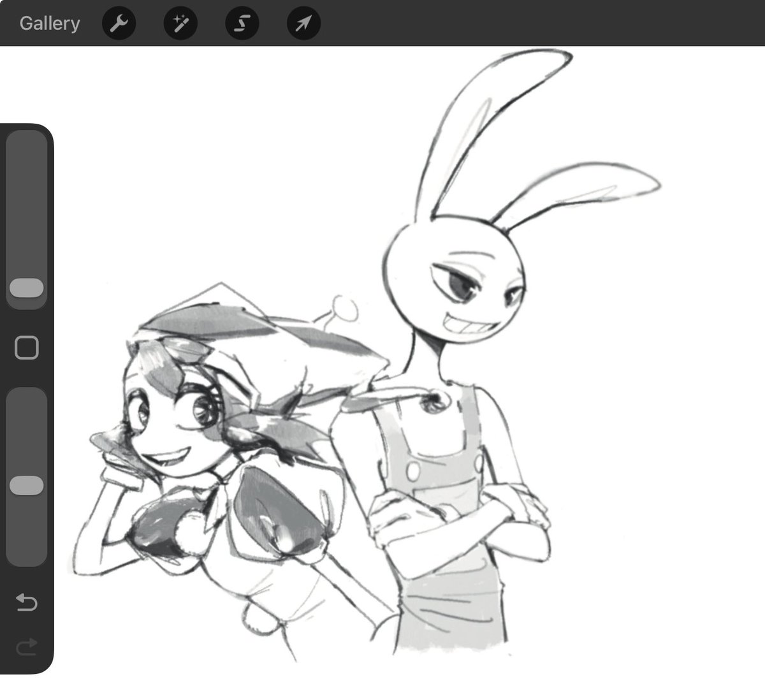Image resolution: width=765 pixels, height=700 pixels.
Task: Open the Adjustments magic wand menu
Action: (x=180, y=24)
